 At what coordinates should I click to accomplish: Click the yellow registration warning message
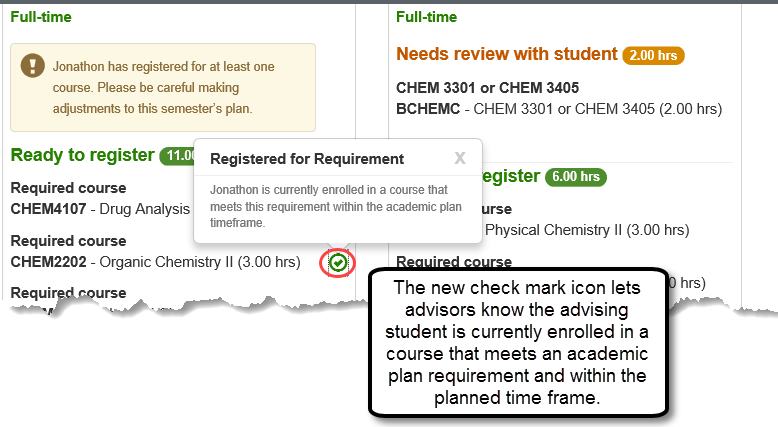click(160, 87)
